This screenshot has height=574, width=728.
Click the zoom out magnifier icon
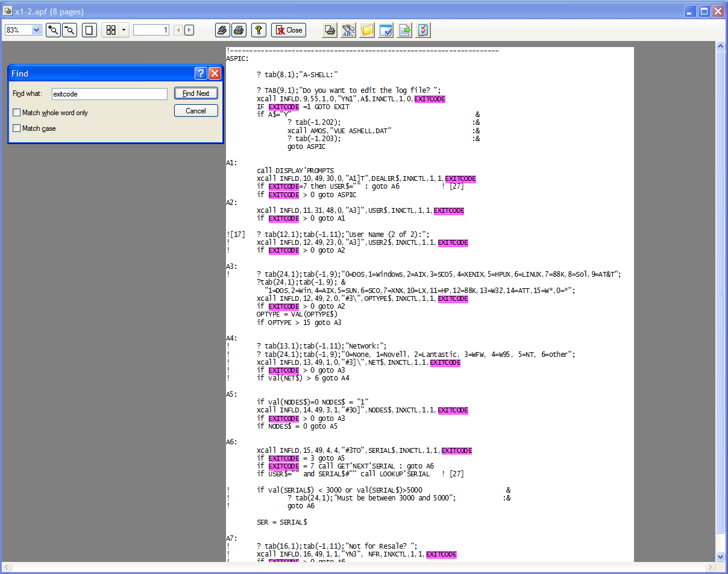click(x=70, y=30)
